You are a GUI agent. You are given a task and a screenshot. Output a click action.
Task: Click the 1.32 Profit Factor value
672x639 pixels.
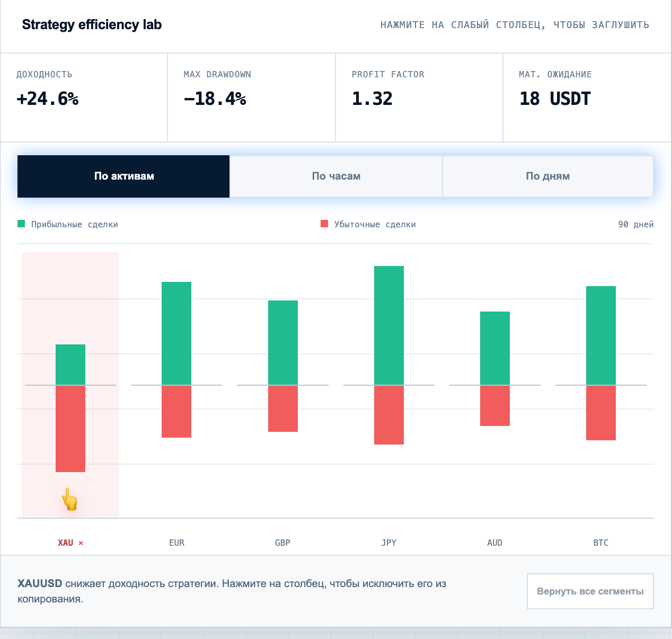372,99
